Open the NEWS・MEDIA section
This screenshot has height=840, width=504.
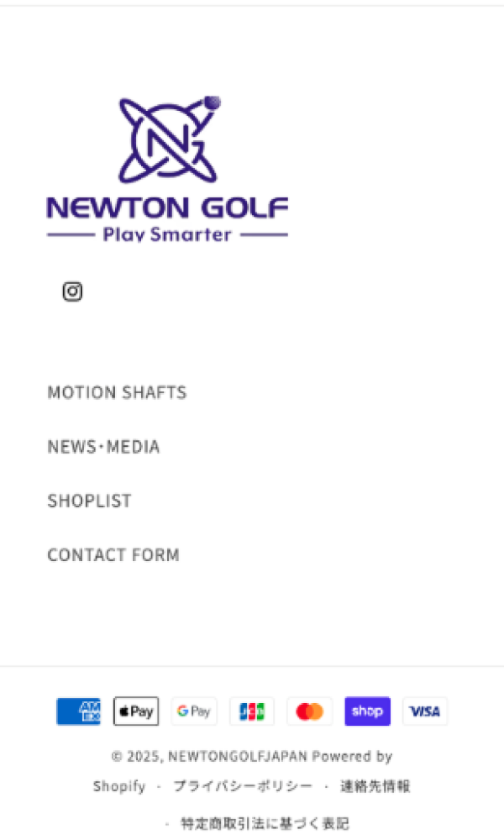103,447
